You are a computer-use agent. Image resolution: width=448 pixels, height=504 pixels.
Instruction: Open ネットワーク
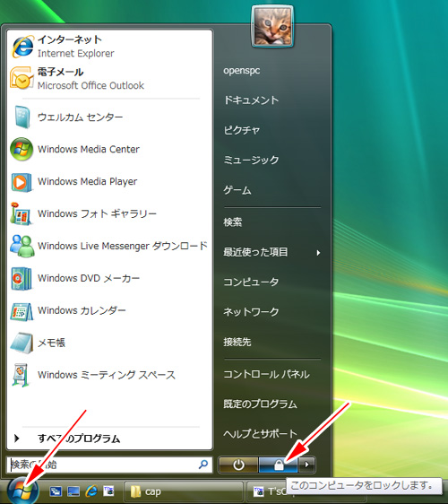pos(251,312)
